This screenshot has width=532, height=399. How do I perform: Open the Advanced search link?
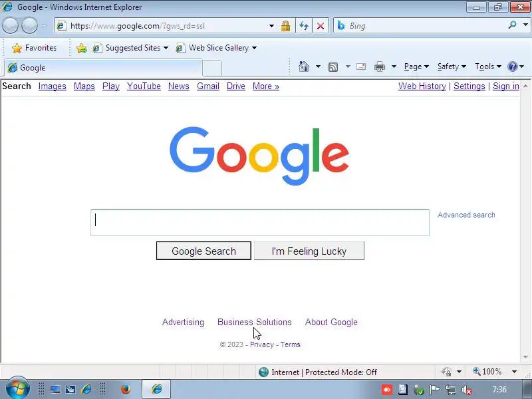(x=466, y=215)
